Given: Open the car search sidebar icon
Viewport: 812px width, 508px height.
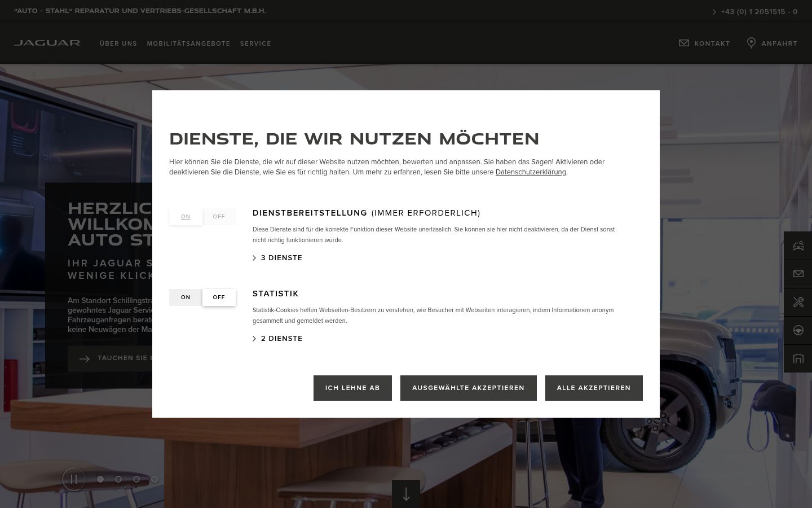Looking at the screenshot, I should pos(798,246).
